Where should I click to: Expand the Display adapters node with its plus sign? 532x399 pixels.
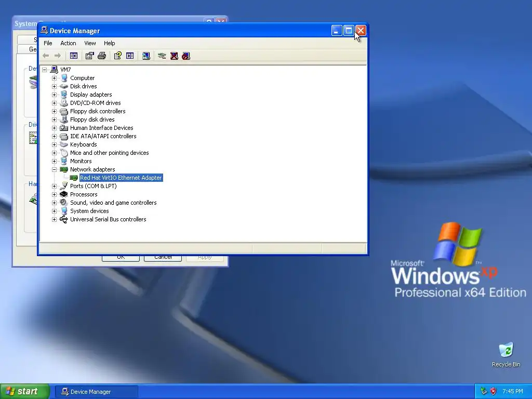(x=54, y=95)
